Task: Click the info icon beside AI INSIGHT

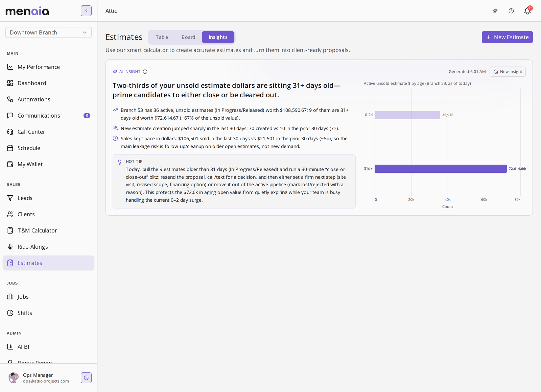Action: (145, 72)
